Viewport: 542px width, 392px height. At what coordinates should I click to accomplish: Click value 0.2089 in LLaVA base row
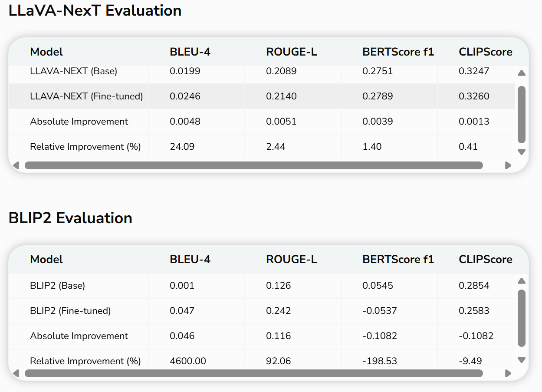(x=281, y=71)
